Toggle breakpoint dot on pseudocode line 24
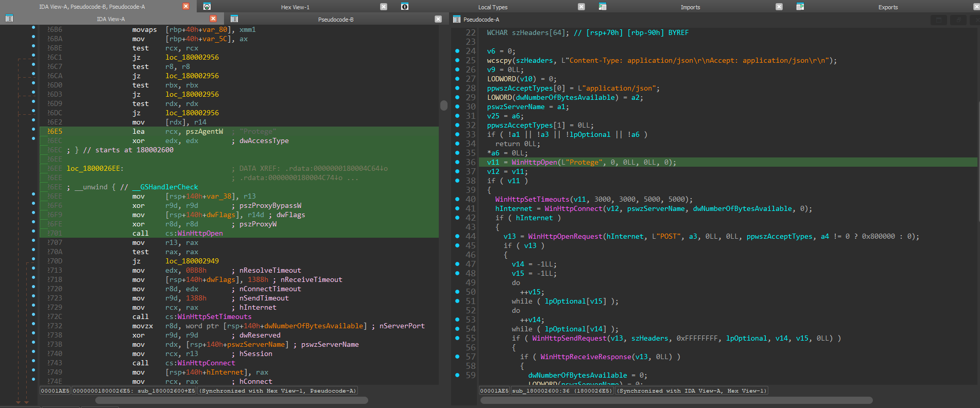Viewport: 980px width, 408px height. (457, 51)
